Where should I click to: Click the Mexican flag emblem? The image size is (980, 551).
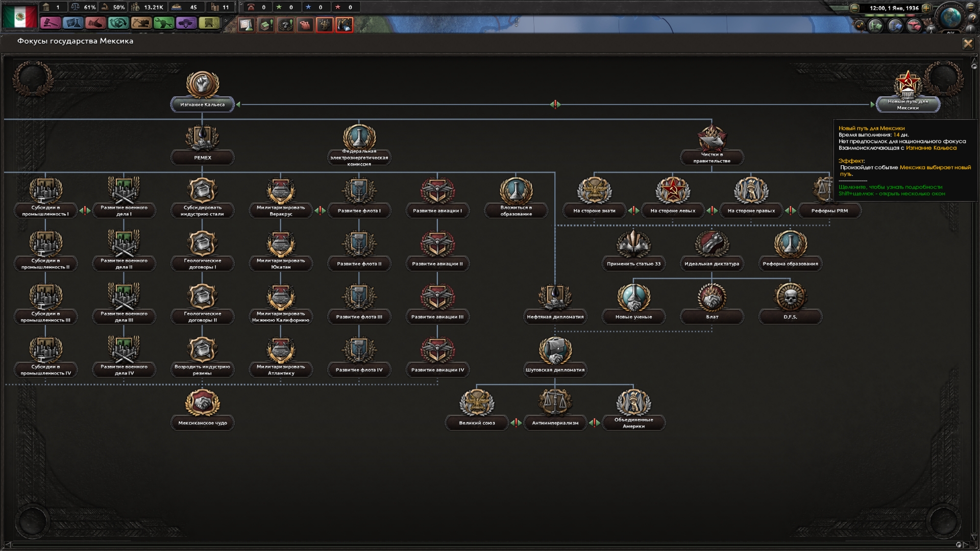pos(20,16)
